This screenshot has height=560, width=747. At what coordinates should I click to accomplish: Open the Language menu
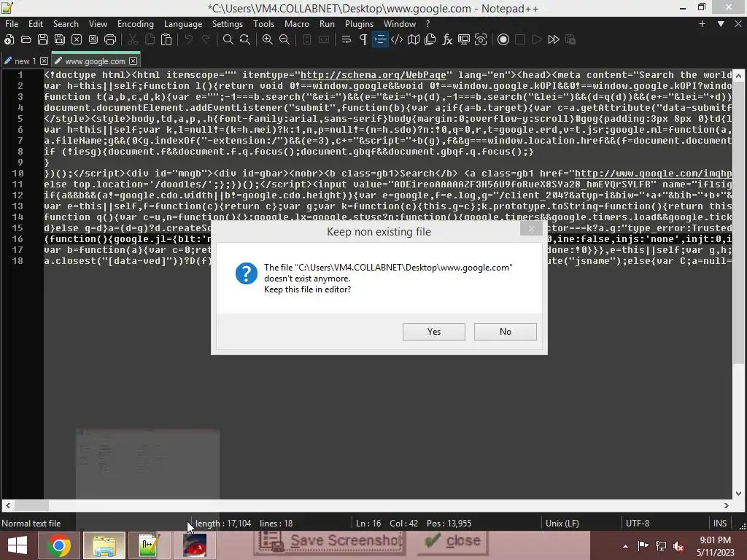183,24
